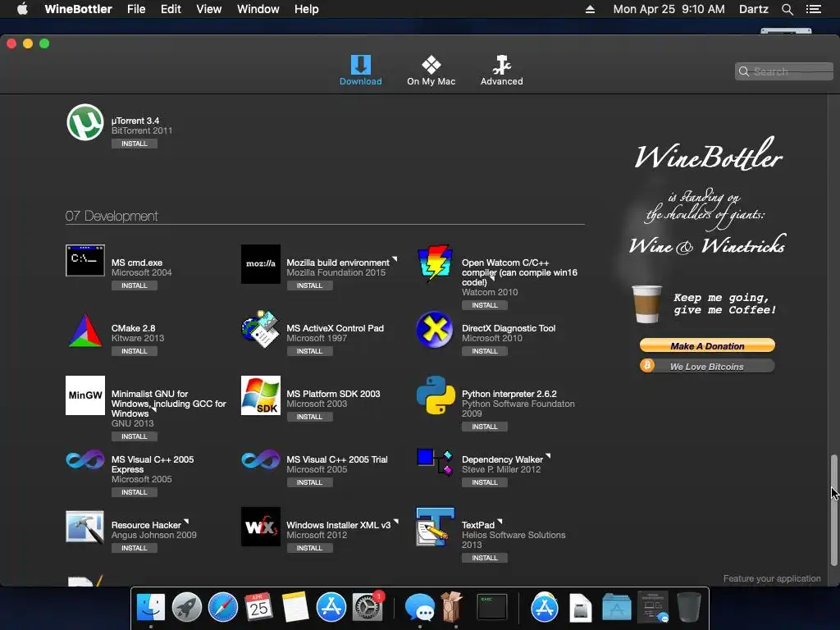
Task: Click the TextPad icon
Action: click(x=436, y=527)
